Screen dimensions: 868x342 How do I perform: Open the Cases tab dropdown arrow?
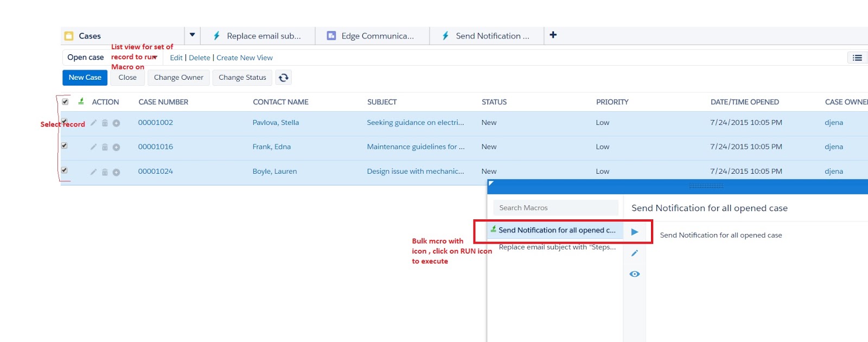click(192, 35)
